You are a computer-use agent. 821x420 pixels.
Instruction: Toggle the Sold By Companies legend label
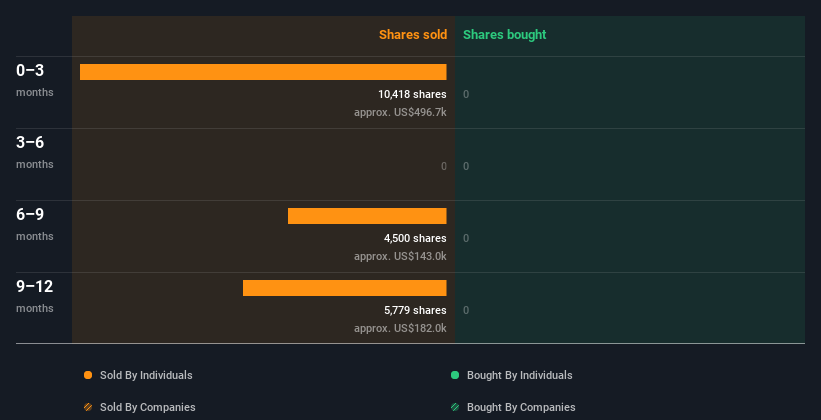146,408
